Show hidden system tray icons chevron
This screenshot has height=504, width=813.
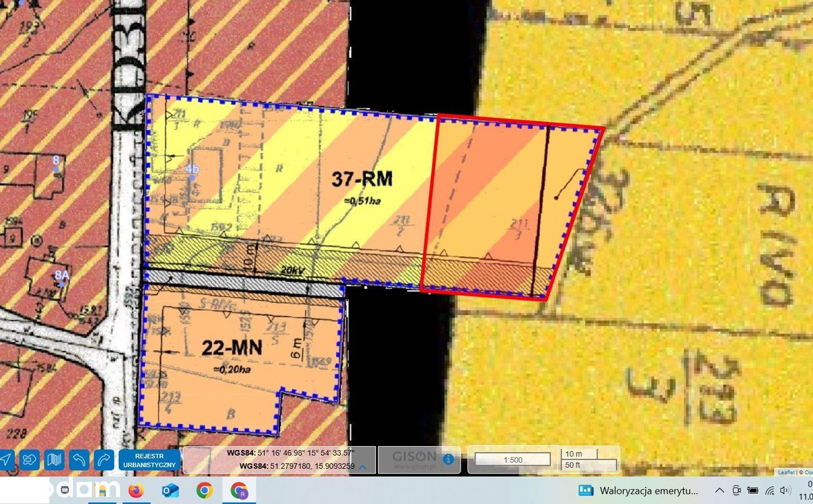click(720, 491)
